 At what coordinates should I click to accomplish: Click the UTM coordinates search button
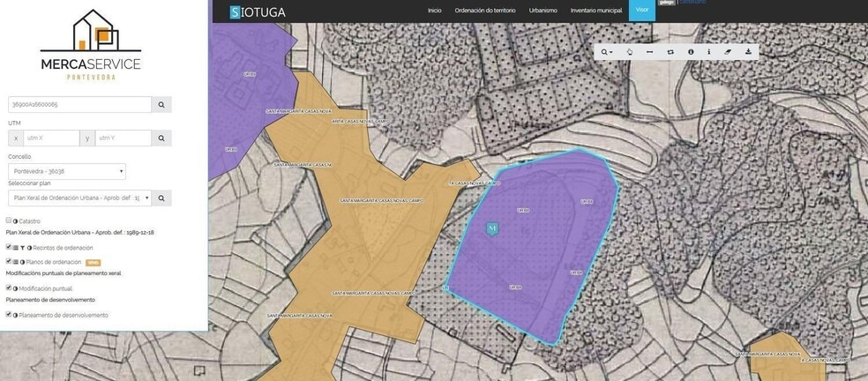click(x=161, y=138)
